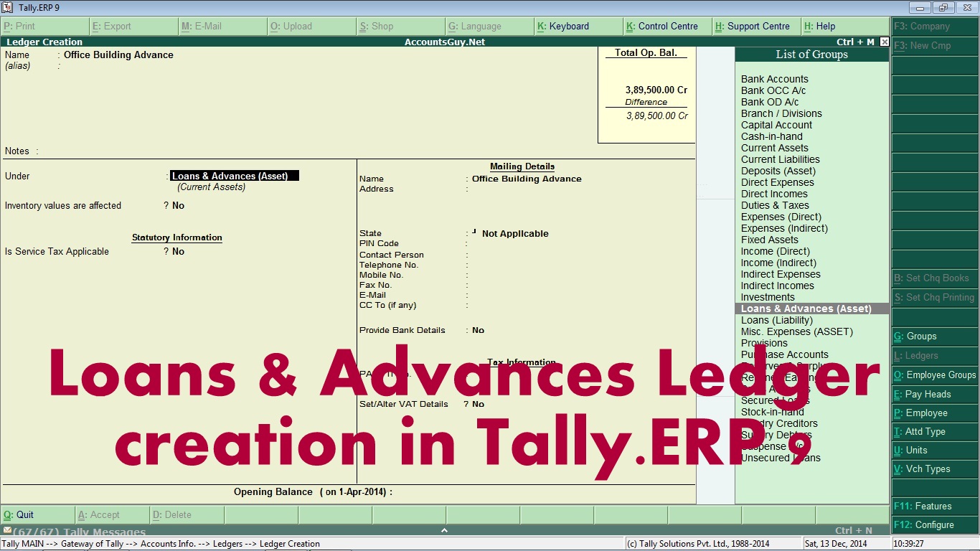This screenshot has width=980, height=551.
Task: Select 'Duties & Taxes' in List of Groups
Action: coord(775,206)
